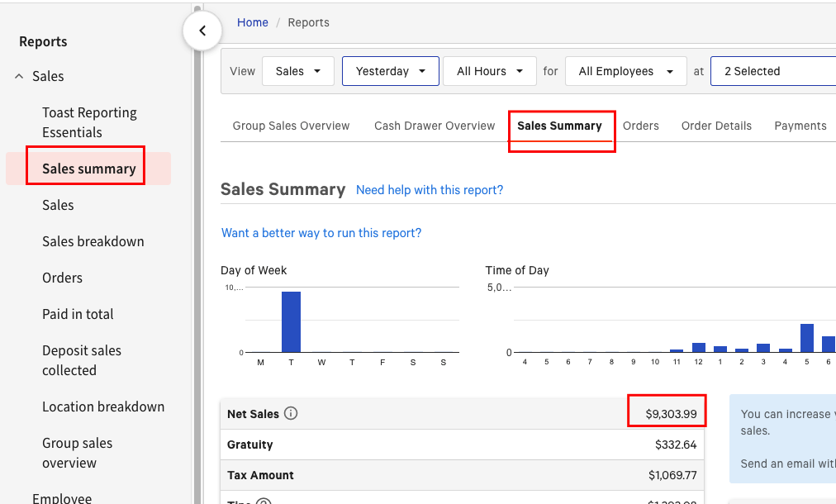The height and width of the screenshot is (504, 836).
Task: Open the 2 Selected locations dropdown
Action: pyautogui.click(x=772, y=71)
